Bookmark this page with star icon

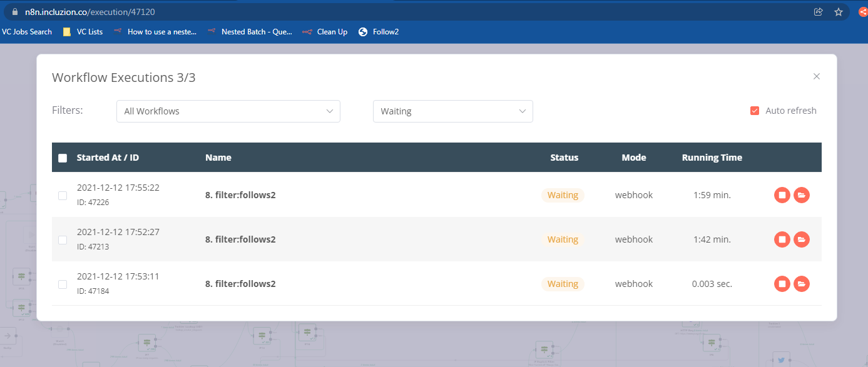point(839,12)
